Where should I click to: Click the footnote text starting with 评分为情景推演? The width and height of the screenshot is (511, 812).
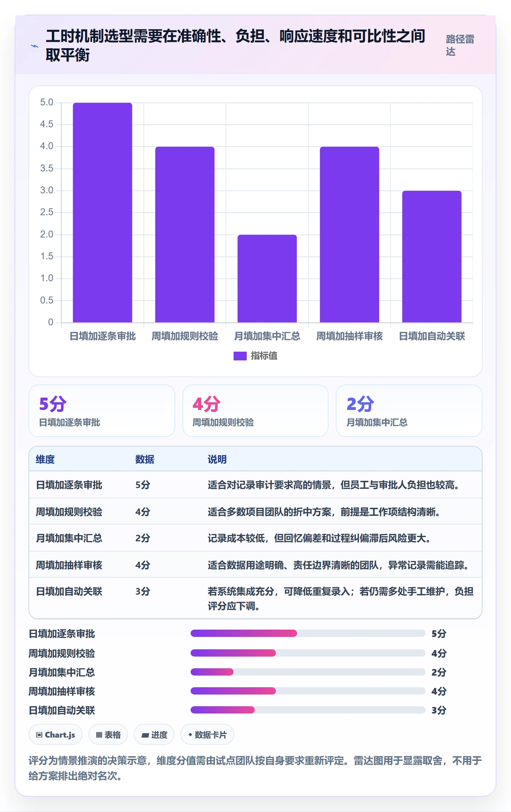point(255,768)
